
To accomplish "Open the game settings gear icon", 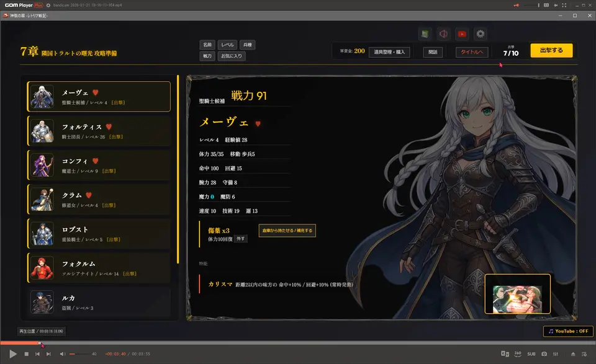I will pyautogui.click(x=480, y=33).
